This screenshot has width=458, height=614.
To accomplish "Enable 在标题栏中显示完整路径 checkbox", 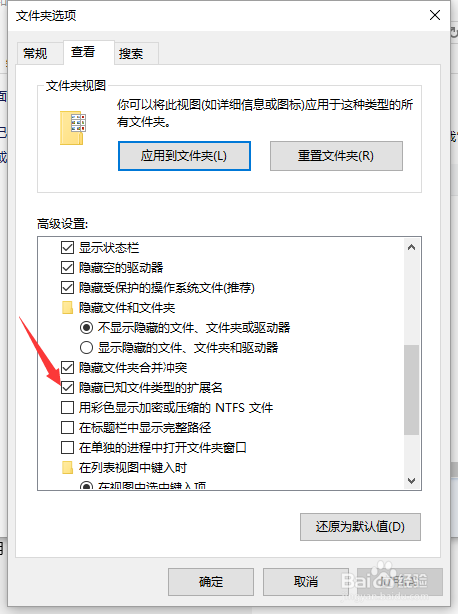I will point(67,428).
